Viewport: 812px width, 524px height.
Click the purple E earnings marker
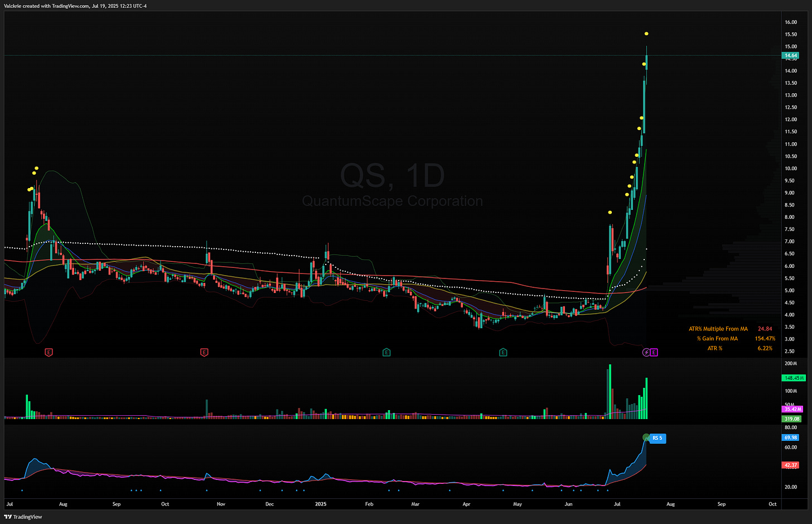click(654, 352)
